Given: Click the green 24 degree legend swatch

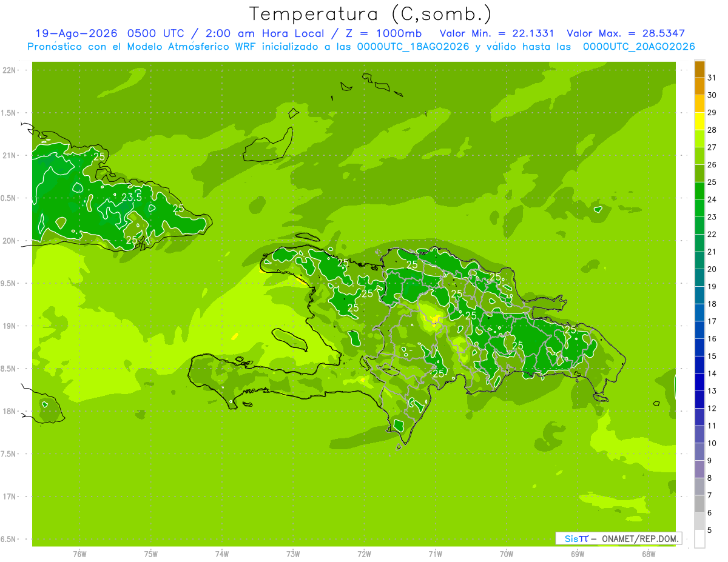Looking at the screenshot, I should click(699, 191).
